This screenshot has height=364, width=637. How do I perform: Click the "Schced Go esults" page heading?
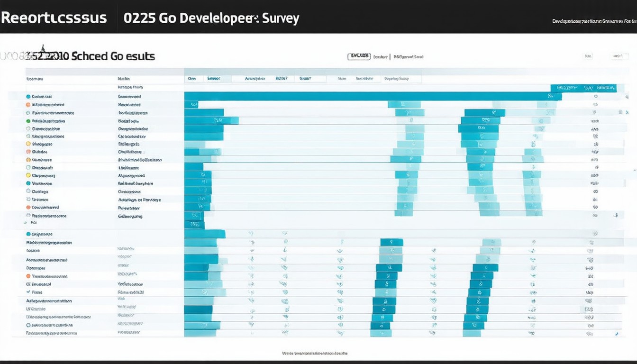tap(113, 56)
